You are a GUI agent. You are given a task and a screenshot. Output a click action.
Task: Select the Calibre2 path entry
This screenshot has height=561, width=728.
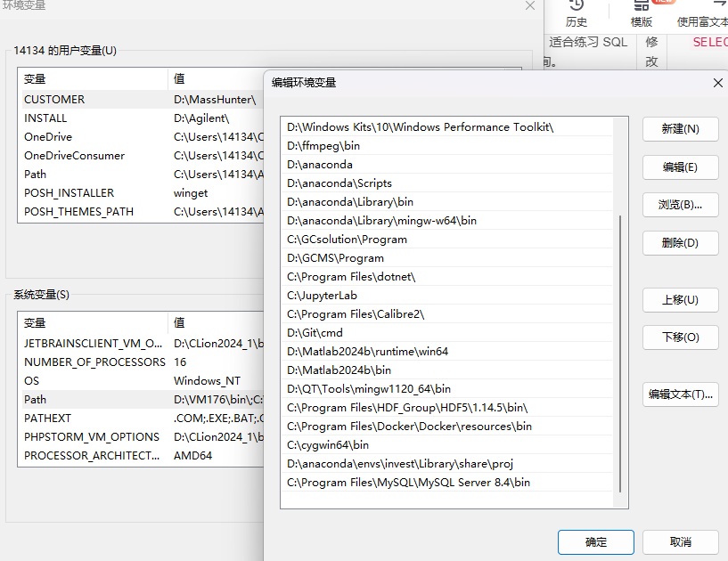click(x=447, y=314)
